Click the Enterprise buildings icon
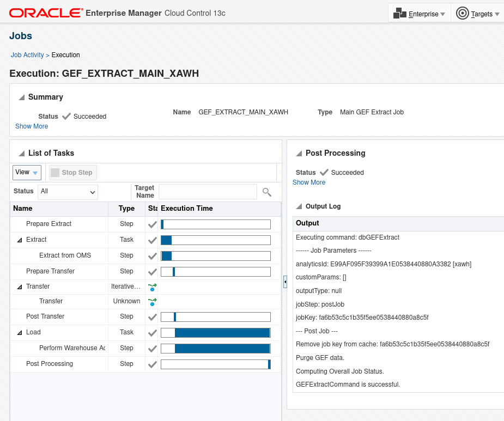Screen dimensions: 504x421 [399, 13]
